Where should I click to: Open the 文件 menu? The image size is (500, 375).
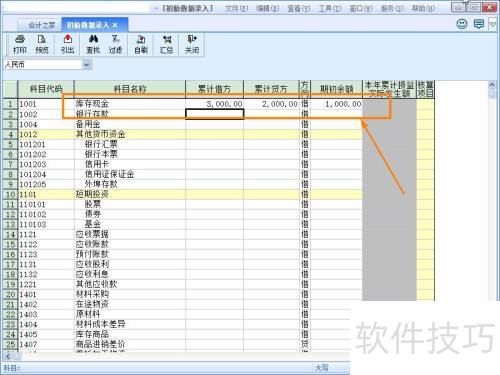[236, 8]
